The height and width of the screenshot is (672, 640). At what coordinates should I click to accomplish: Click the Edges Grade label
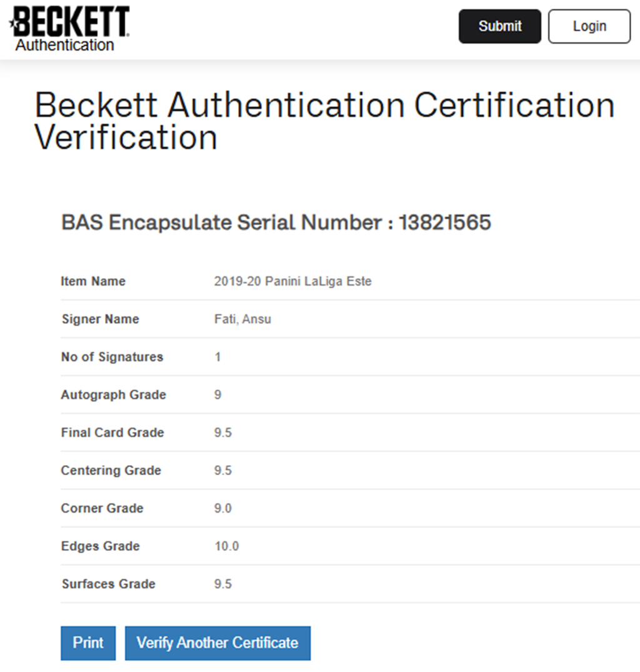(100, 546)
